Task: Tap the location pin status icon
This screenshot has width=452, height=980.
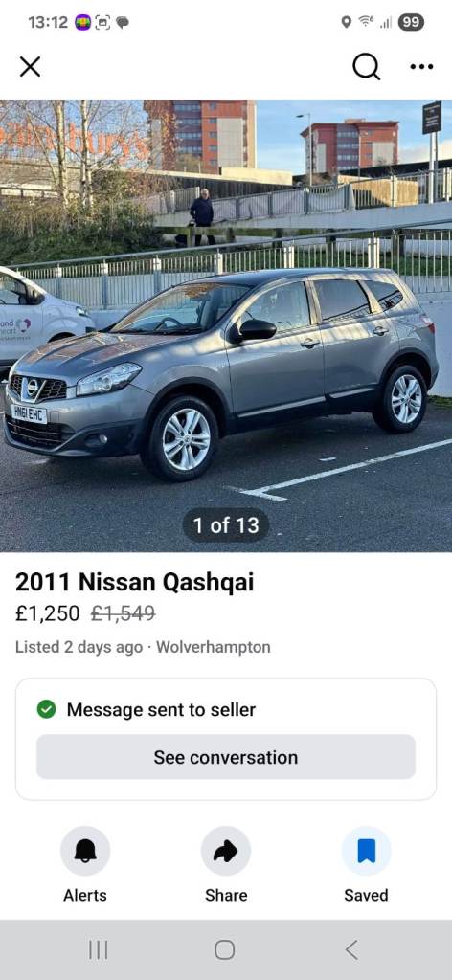Action: [x=347, y=23]
